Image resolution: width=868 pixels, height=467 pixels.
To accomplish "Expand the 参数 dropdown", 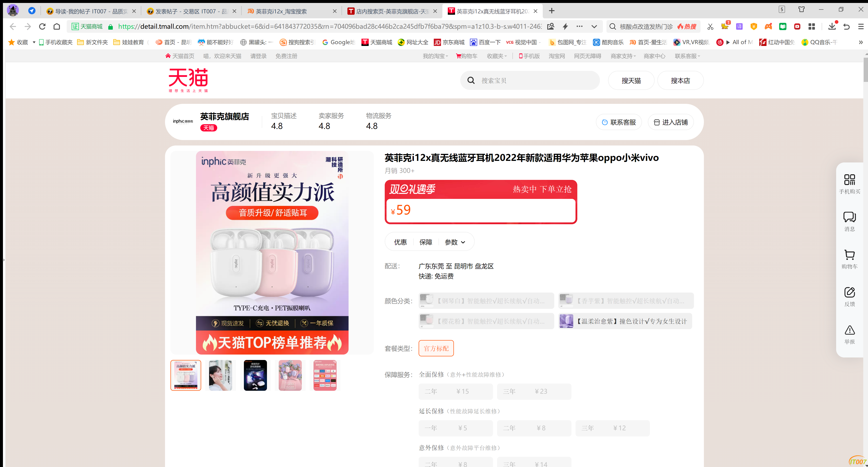I will pyautogui.click(x=455, y=242).
